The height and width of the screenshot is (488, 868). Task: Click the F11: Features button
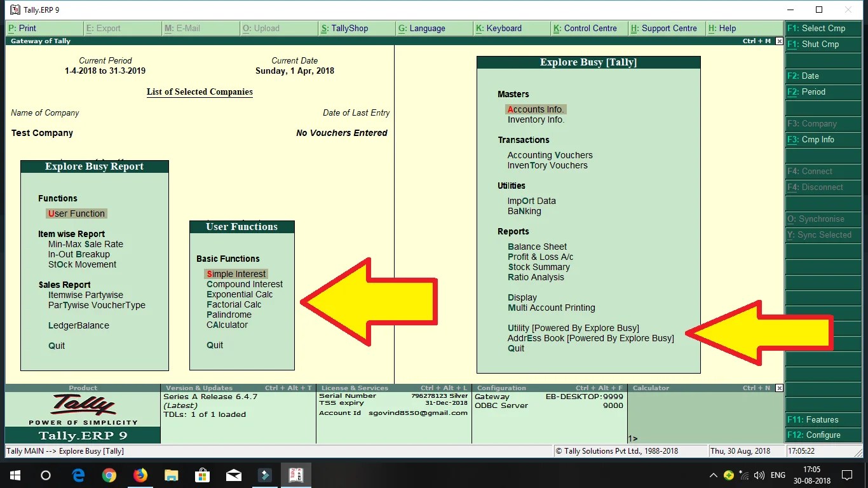tap(823, 419)
